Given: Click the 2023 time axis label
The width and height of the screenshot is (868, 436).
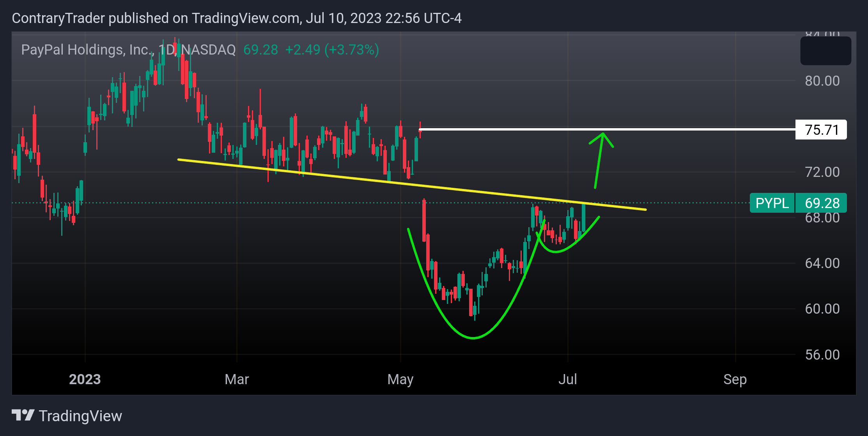Looking at the screenshot, I should (x=85, y=379).
